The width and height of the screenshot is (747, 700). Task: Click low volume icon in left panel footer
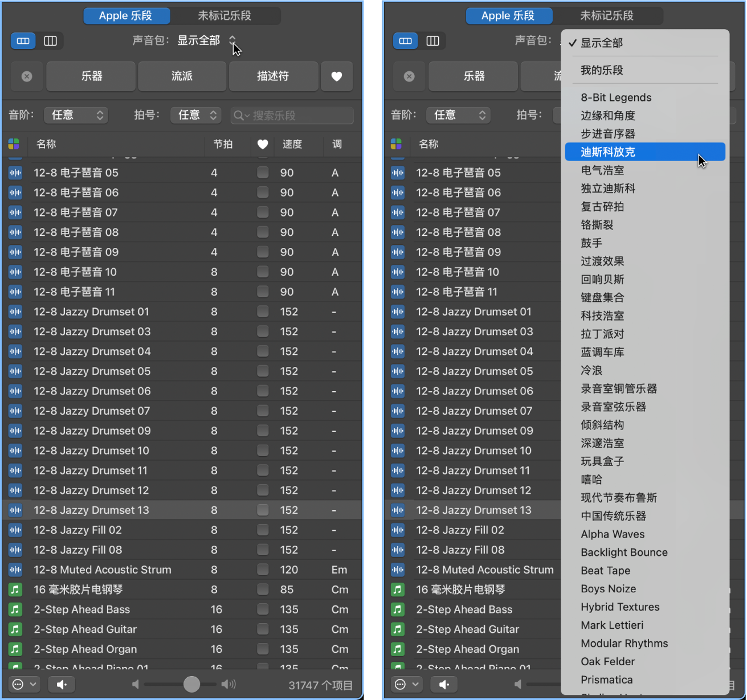coord(136,684)
